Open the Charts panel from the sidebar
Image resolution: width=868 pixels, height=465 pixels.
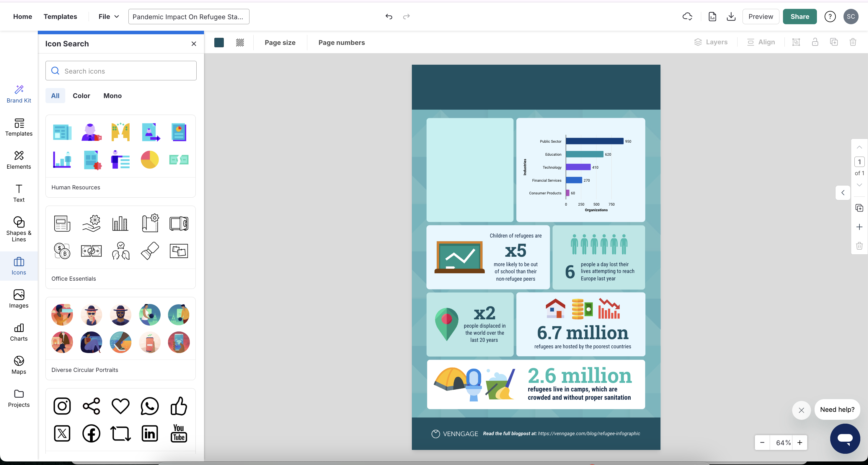[19, 332]
